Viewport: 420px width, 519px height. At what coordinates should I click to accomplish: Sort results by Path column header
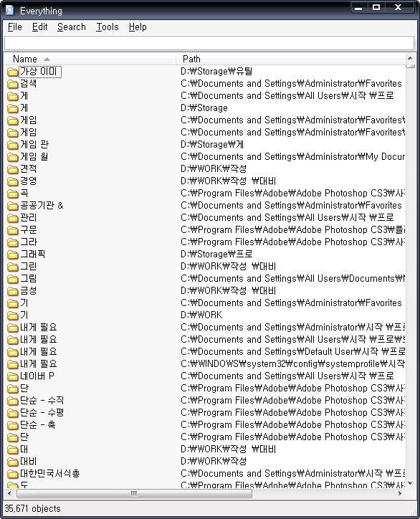coord(290,59)
